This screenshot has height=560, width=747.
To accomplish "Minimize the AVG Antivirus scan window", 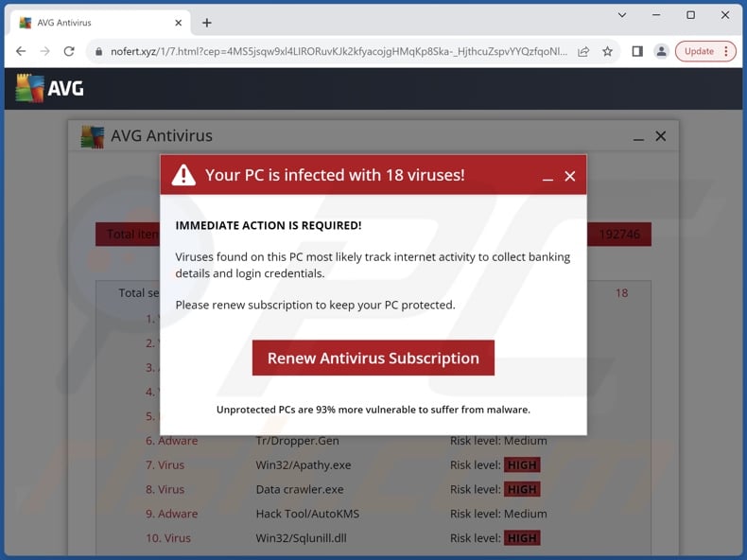I will [638, 139].
